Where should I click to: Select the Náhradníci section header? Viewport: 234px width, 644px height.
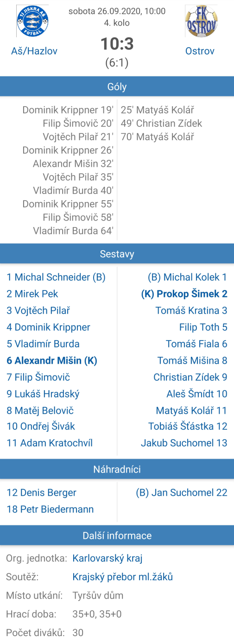[117, 469]
